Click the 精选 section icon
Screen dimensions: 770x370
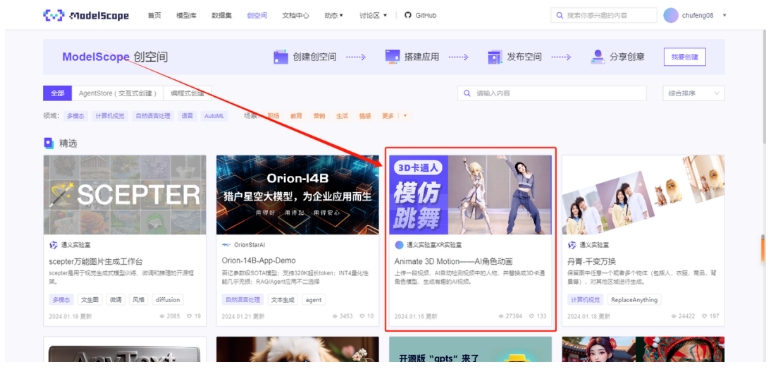pos(49,143)
